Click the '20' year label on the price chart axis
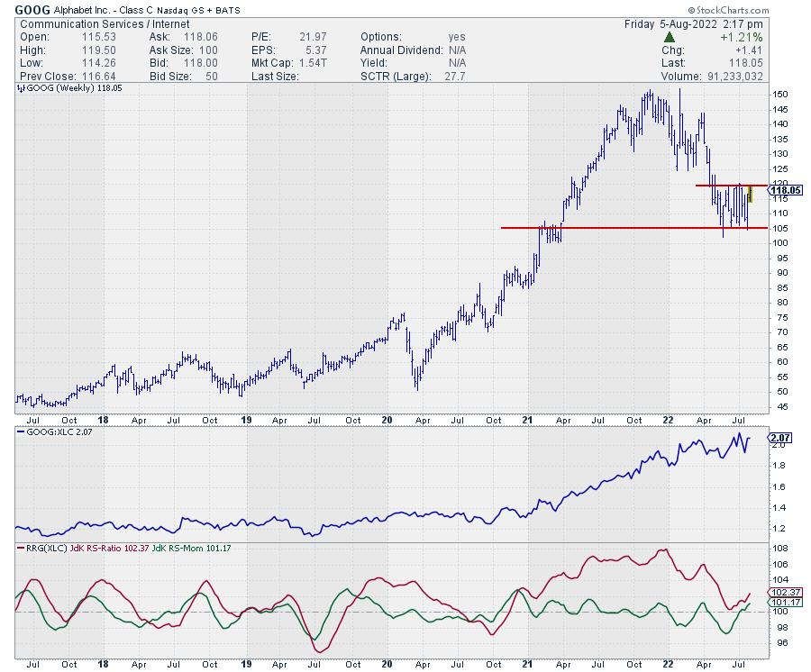 click(387, 420)
